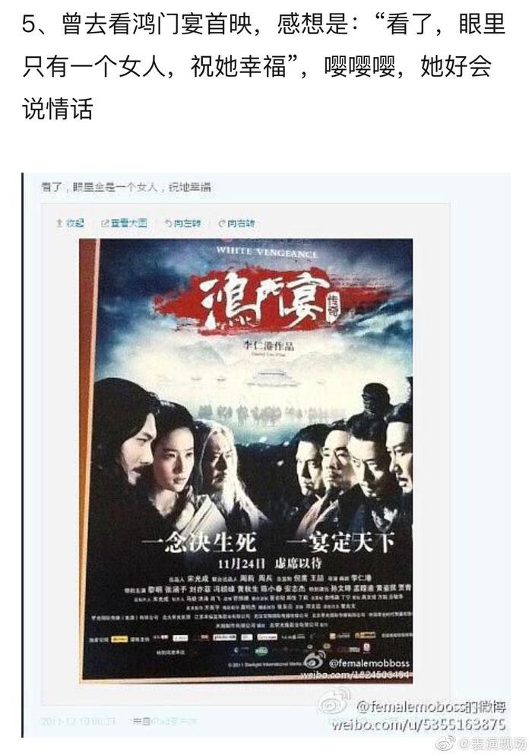Click the large Weibo logo watermark below the poster
The width and height of the screenshot is (532, 756).
(x=335, y=703)
